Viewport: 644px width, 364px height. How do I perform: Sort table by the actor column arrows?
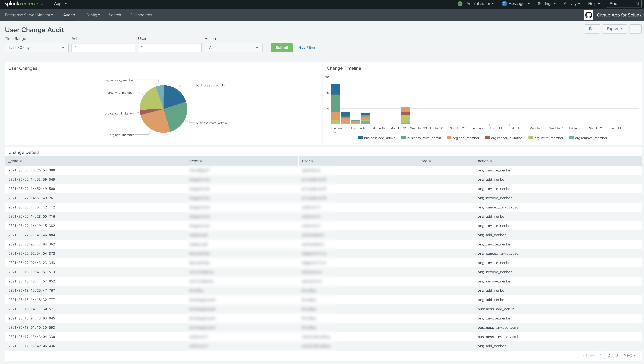pos(201,161)
